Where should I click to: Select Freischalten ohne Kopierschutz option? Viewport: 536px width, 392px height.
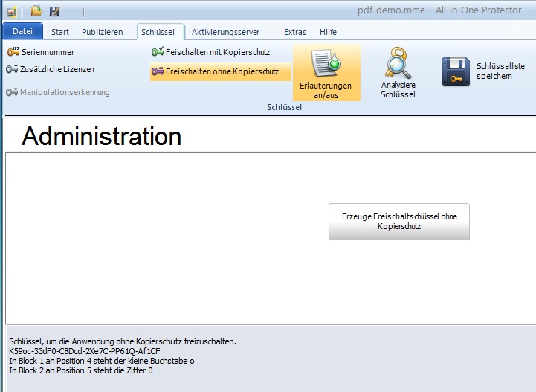215,71
